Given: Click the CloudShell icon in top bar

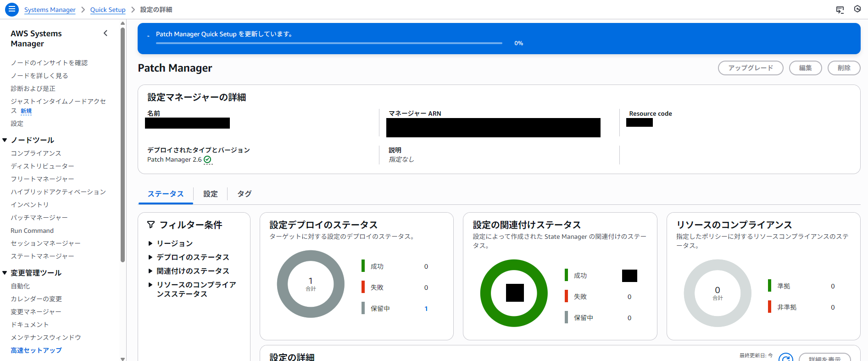Looking at the screenshot, I should click(840, 10).
